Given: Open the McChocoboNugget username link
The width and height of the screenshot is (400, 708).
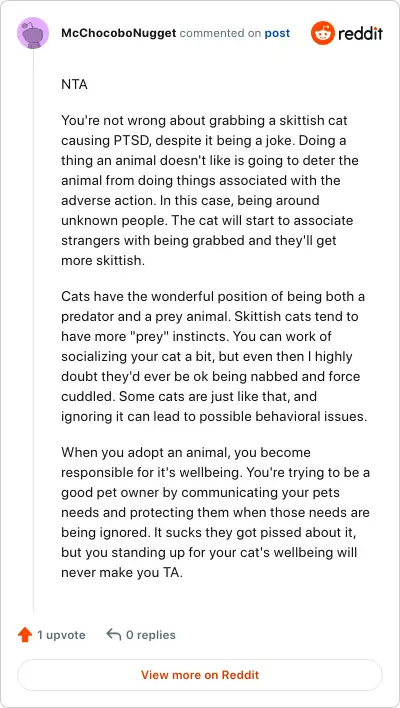Looking at the screenshot, I should pos(118,33).
